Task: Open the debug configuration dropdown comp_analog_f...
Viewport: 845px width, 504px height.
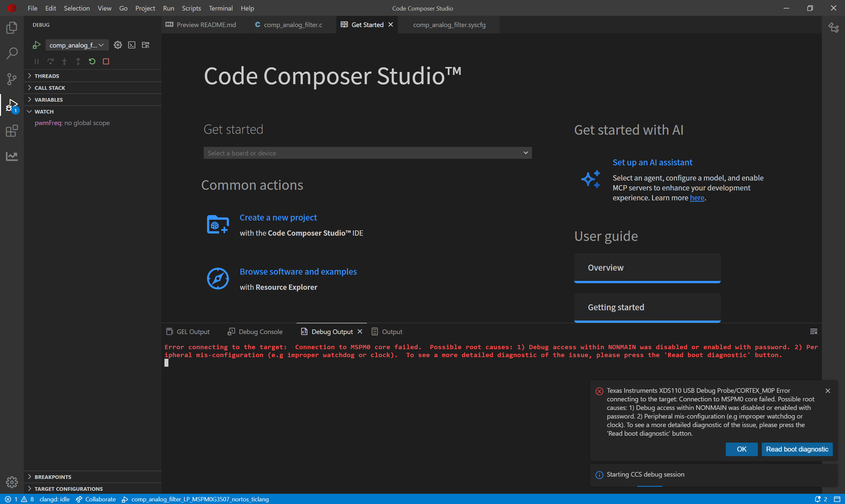Action: (77, 45)
